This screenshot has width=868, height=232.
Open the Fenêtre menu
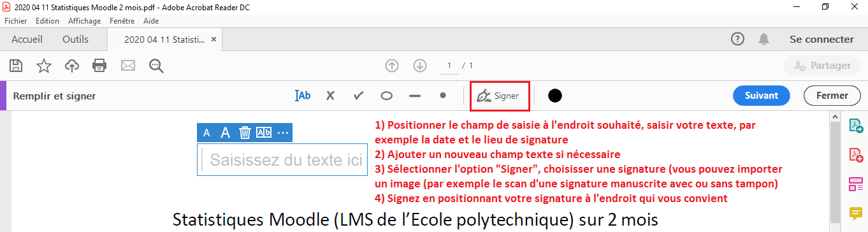pos(122,20)
